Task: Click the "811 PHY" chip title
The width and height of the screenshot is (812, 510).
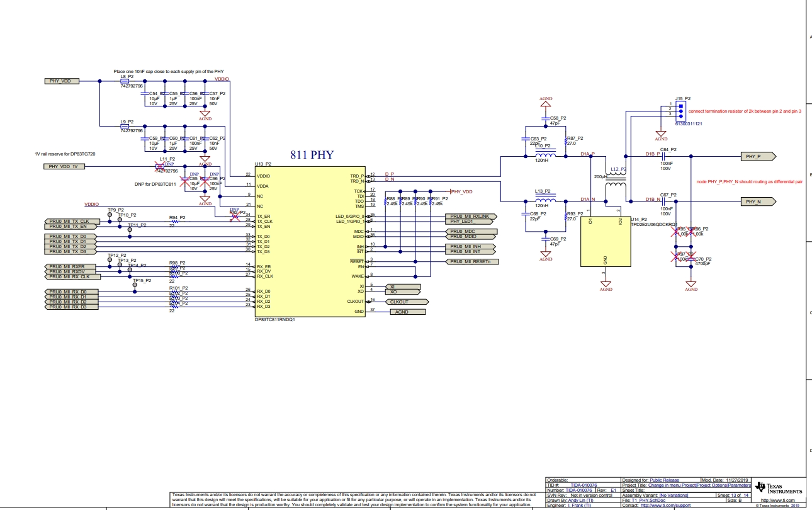Action: pyautogui.click(x=312, y=155)
